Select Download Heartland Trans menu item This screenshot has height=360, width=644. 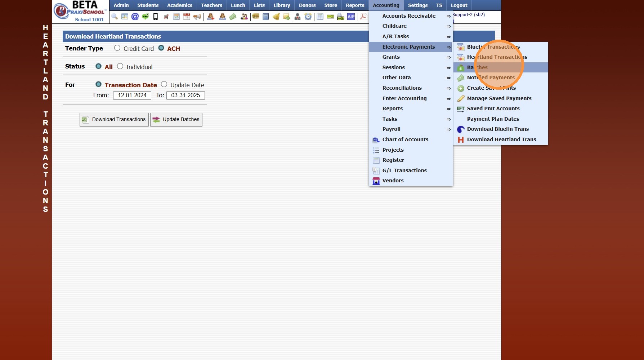pyautogui.click(x=501, y=139)
